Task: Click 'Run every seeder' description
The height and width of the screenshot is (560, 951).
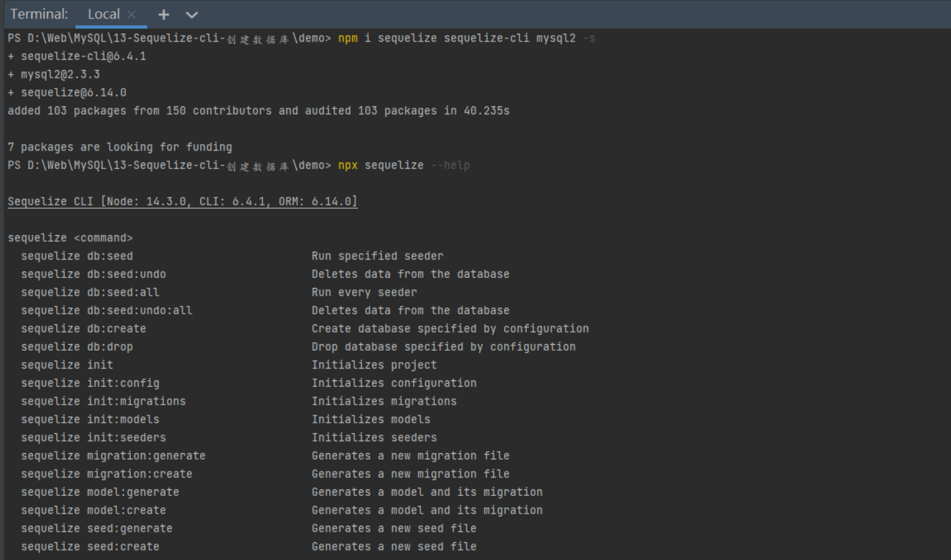Action: click(x=364, y=293)
